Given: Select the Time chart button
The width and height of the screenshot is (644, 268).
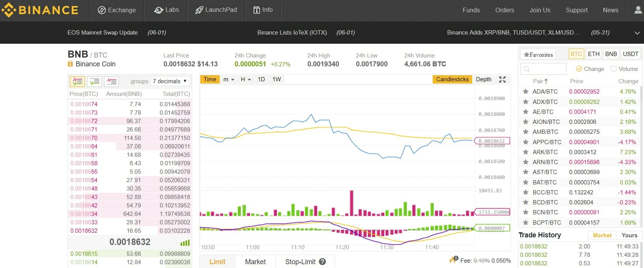Looking at the screenshot, I should 210,79.
